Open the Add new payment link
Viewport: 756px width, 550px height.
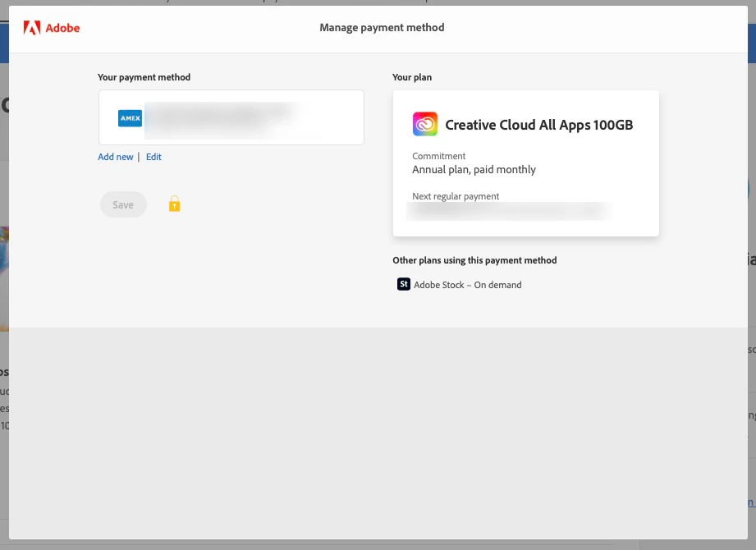coord(115,157)
